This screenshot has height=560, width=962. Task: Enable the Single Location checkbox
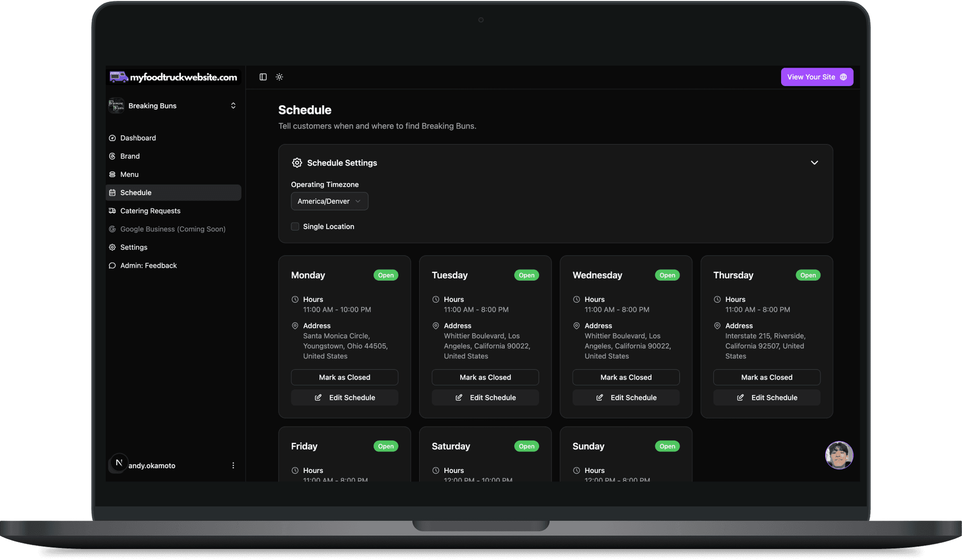(295, 226)
